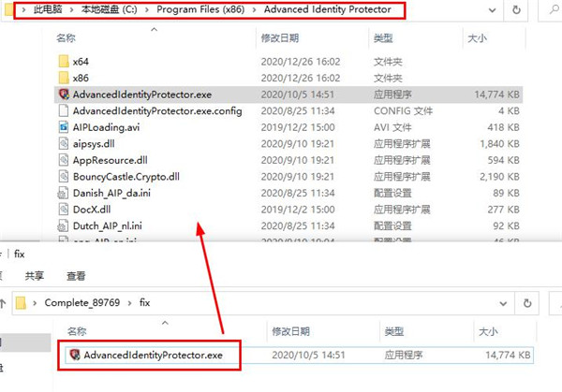Select the Danish_AIP_da.ini file name

click(111, 194)
